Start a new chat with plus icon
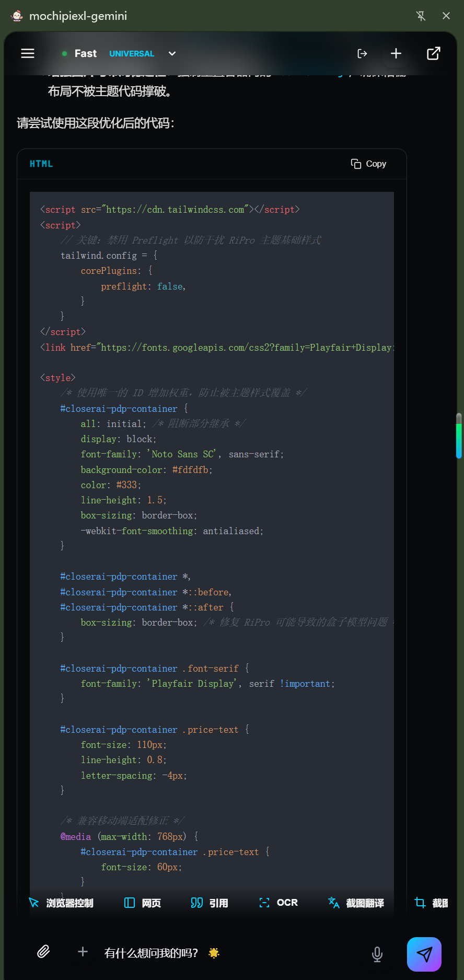This screenshot has width=464, height=980. pyautogui.click(x=396, y=53)
